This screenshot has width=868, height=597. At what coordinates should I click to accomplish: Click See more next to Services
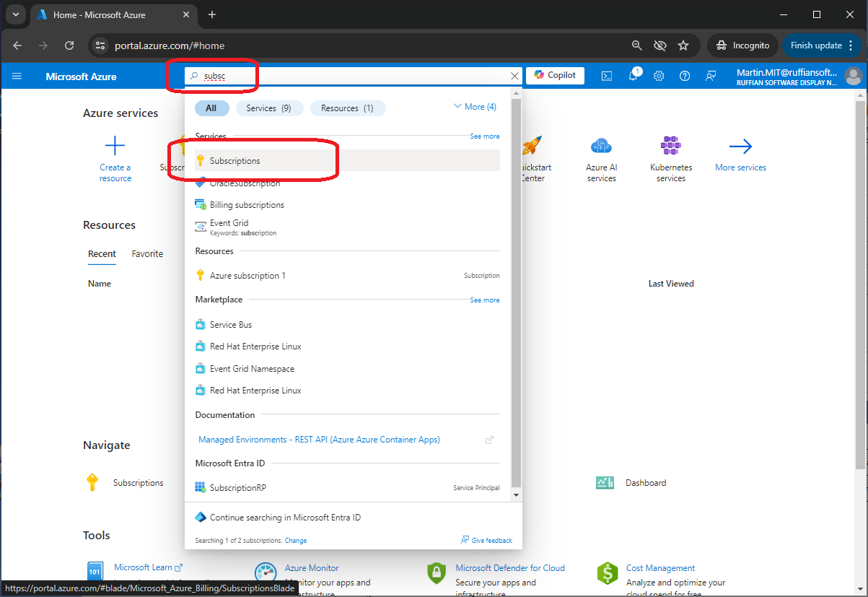[484, 136]
